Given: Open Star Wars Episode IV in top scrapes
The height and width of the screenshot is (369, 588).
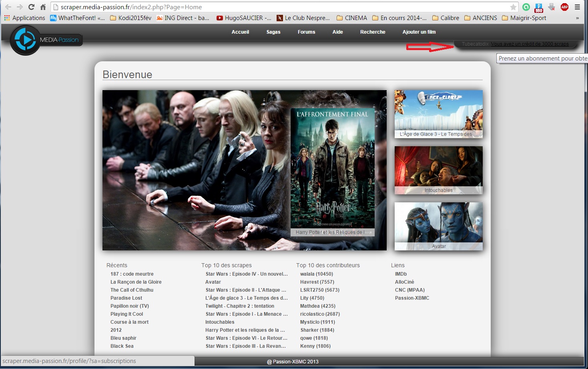Looking at the screenshot, I should pos(247,274).
